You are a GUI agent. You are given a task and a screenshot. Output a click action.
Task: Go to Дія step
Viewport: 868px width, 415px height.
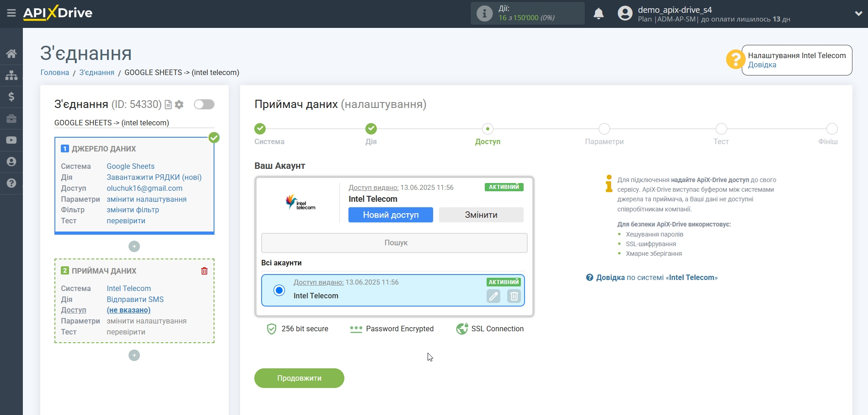click(x=371, y=129)
